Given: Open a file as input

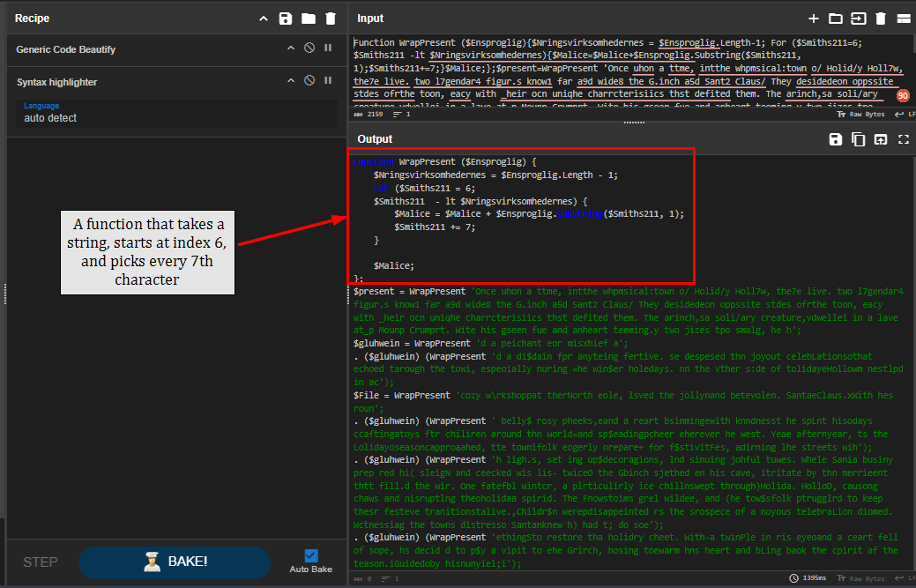Looking at the screenshot, I should point(858,19).
